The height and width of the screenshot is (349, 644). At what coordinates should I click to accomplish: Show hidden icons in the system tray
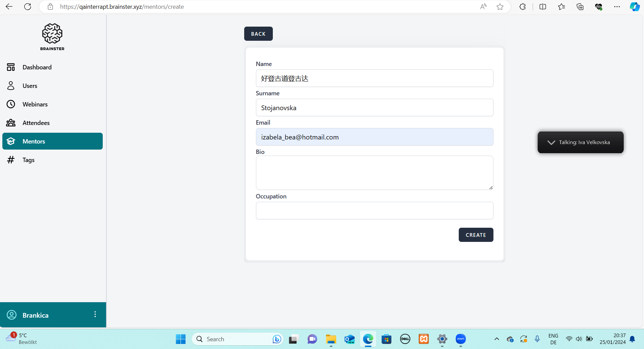tap(496, 339)
